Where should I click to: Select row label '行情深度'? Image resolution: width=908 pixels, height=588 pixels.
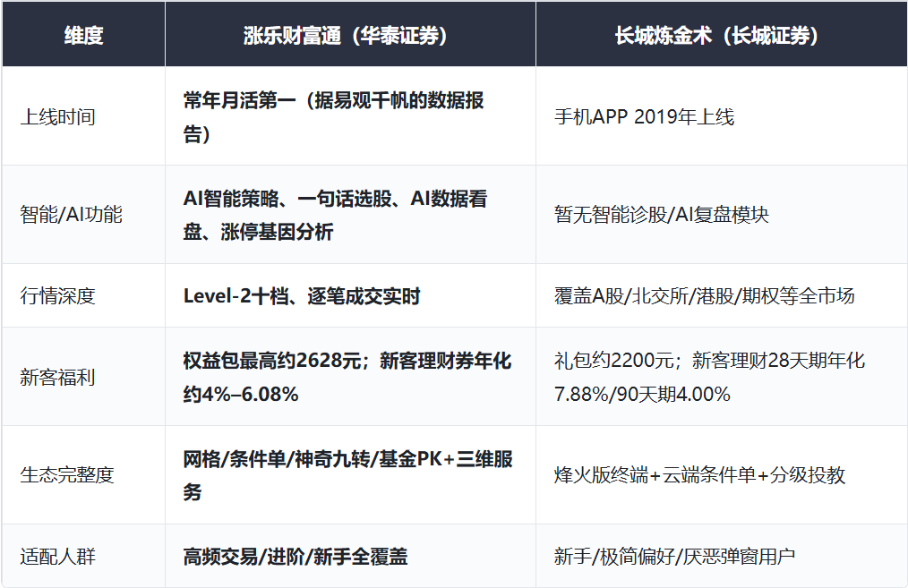click(x=83, y=295)
